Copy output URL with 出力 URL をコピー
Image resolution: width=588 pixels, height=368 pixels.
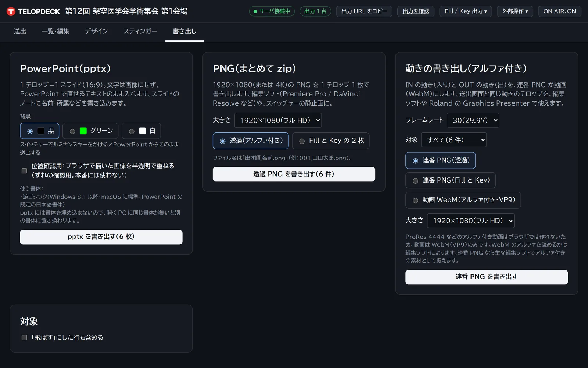[364, 11]
